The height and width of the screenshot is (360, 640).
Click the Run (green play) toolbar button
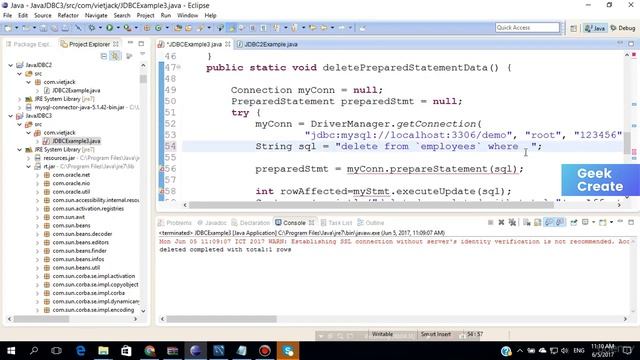109,28
